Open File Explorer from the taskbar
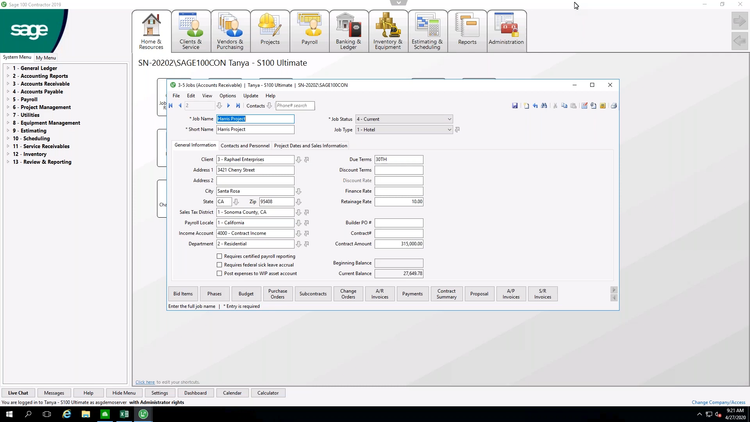The height and width of the screenshot is (422, 750). (86, 414)
